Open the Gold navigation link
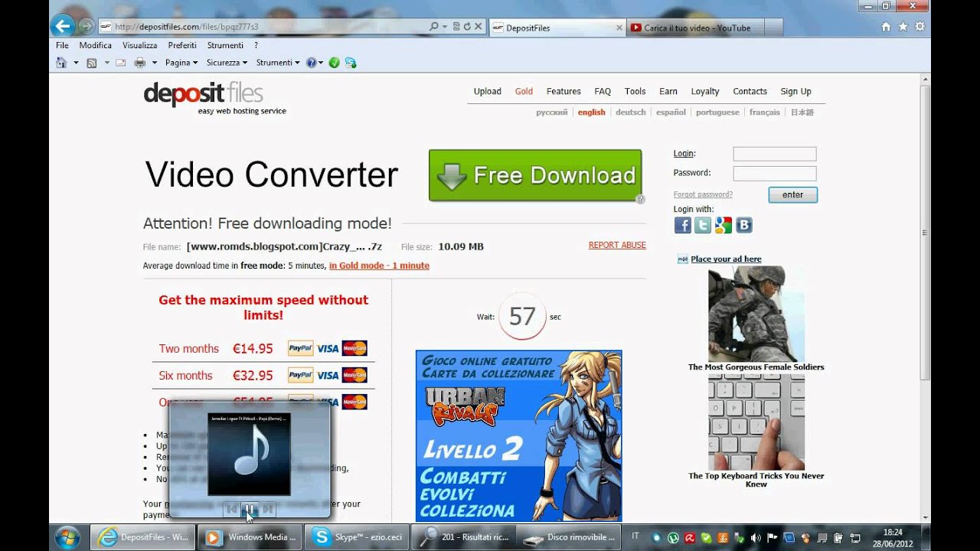980x551 pixels. (x=524, y=91)
